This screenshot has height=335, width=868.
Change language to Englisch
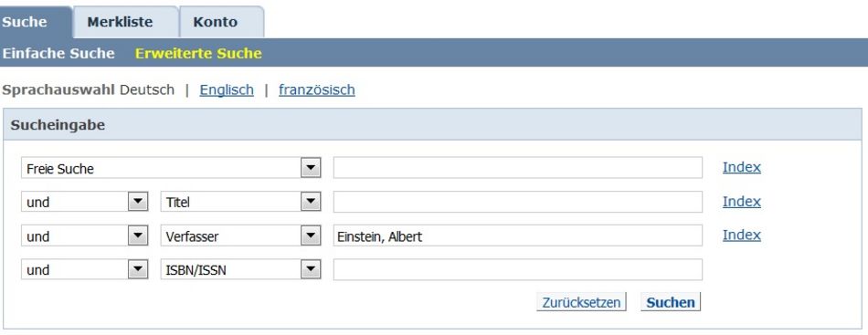tap(227, 89)
